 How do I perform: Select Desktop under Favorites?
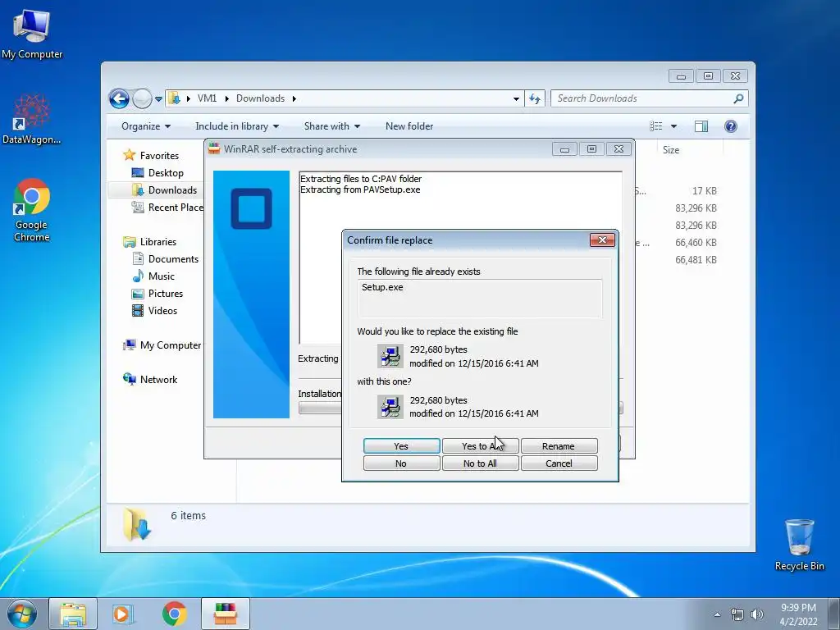click(166, 173)
